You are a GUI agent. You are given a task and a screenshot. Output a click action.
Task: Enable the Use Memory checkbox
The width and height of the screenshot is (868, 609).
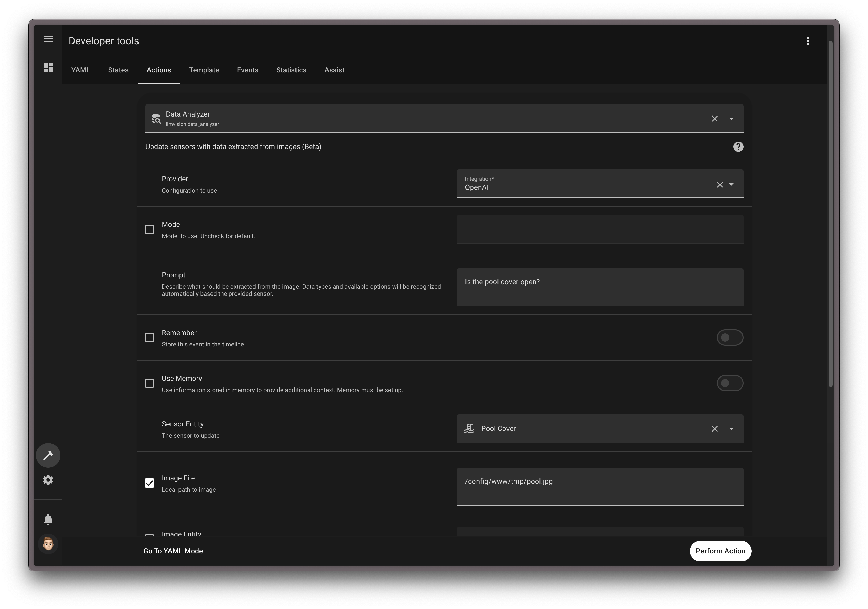[x=149, y=383]
